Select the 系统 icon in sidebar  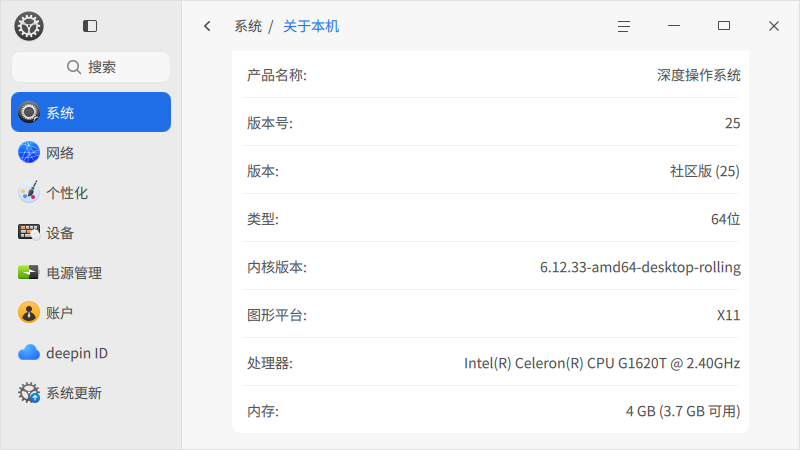[x=29, y=112]
